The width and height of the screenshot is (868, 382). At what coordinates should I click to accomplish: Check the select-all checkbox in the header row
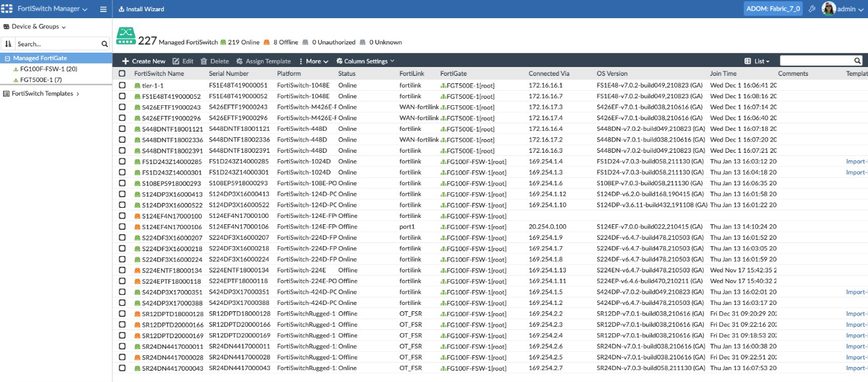pos(122,73)
